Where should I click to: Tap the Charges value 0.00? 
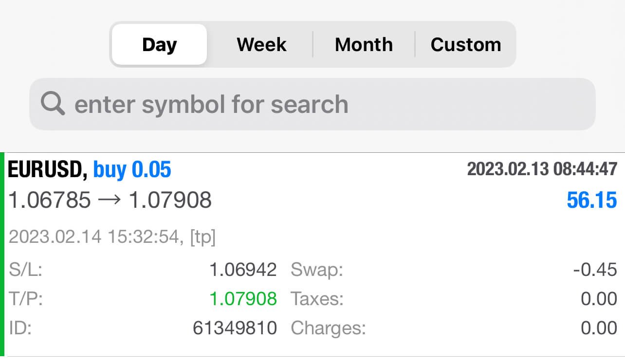pos(599,328)
